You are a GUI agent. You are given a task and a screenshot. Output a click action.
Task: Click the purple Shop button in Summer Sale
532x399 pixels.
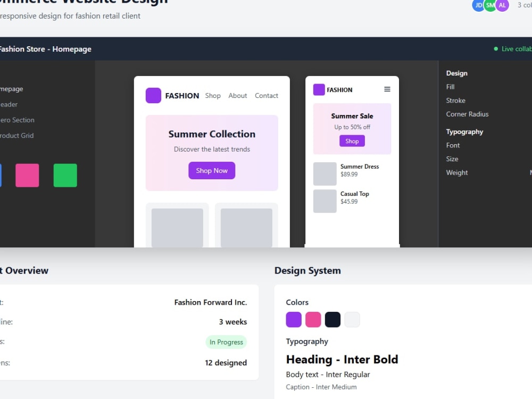[x=352, y=141]
